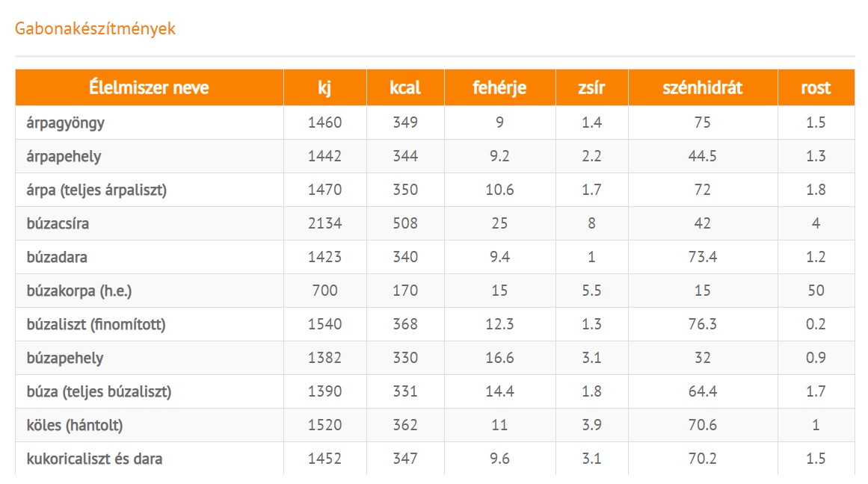Select búza (teljes búzaliszt) row
The width and height of the screenshot is (868, 484).
99,391
